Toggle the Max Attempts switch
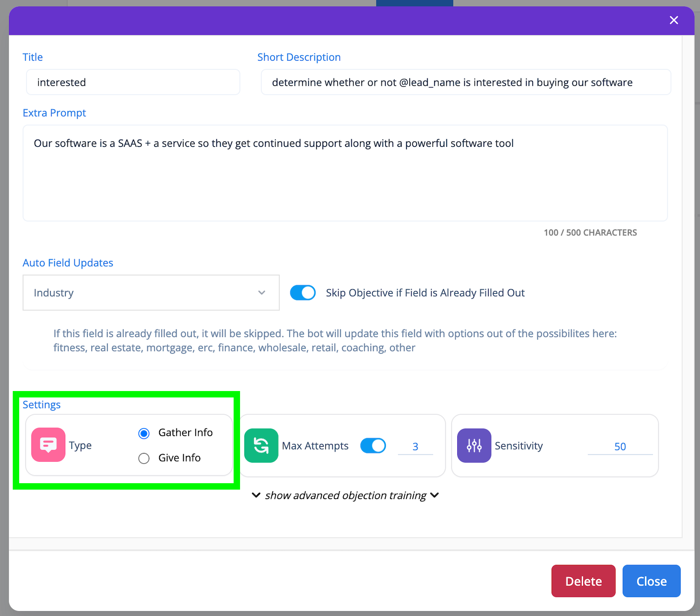This screenshot has height=616, width=700. pos(373,445)
